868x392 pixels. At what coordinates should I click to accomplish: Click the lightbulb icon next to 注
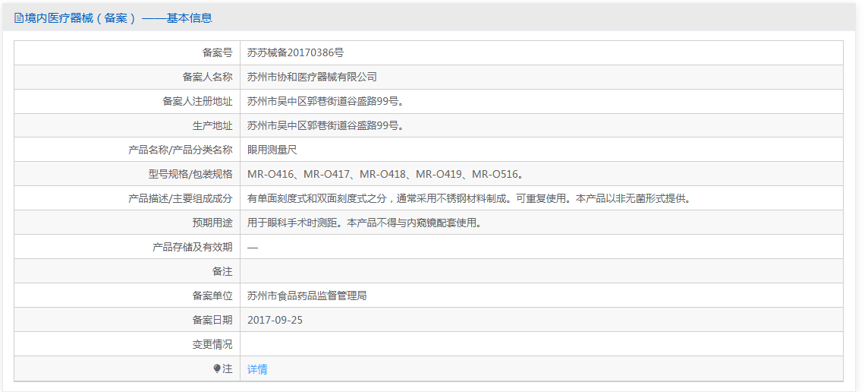click(217, 368)
